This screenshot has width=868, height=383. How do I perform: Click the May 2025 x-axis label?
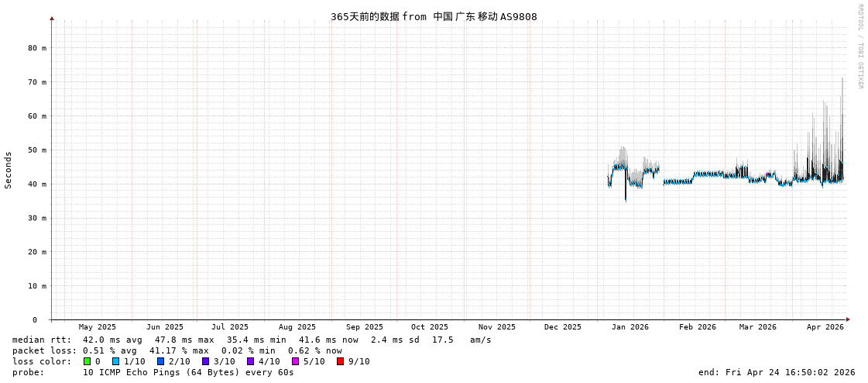(x=98, y=327)
